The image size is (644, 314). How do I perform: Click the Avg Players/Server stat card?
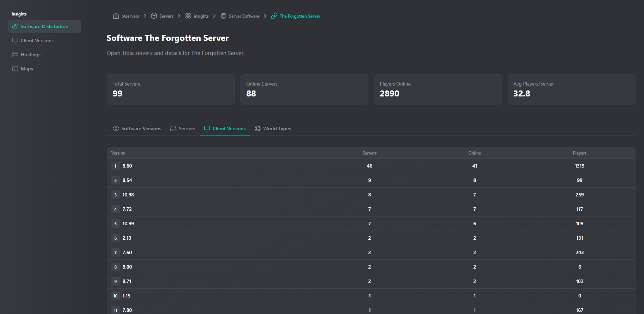(572, 89)
